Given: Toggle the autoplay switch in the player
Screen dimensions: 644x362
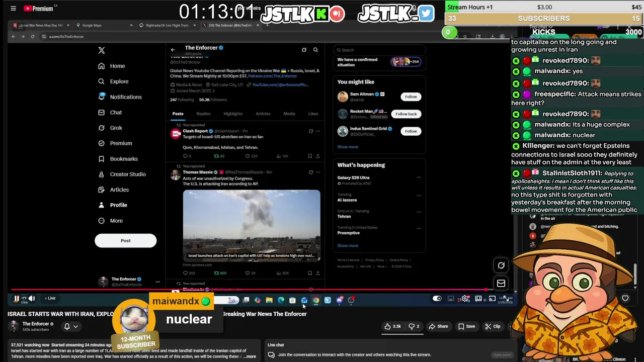Looking at the screenshot, I should (x=437, y=299).
